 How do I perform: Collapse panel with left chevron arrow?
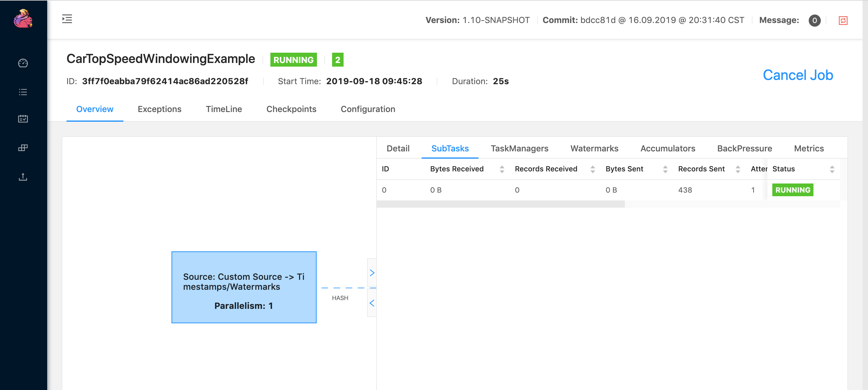(372, 303)
